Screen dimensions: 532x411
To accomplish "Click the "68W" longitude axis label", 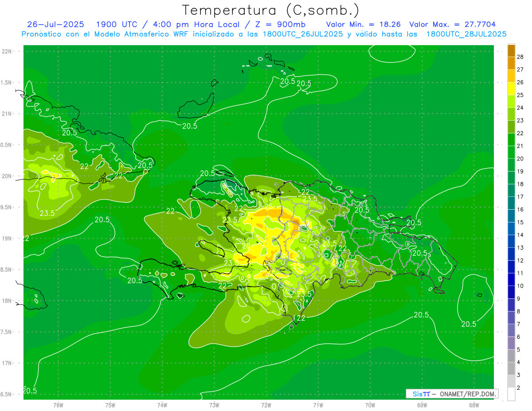I will point(474,405).
